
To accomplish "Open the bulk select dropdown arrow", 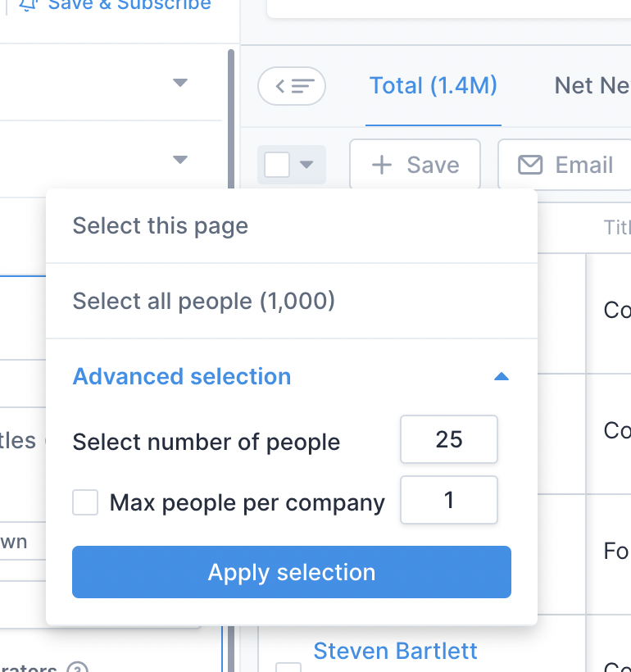I will click(x=306, y=165).
